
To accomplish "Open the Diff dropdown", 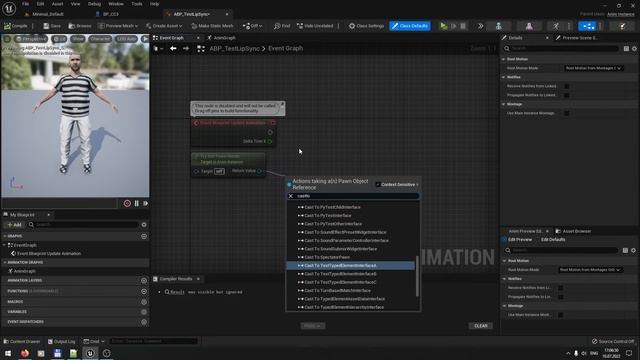I will pos(252,26).
